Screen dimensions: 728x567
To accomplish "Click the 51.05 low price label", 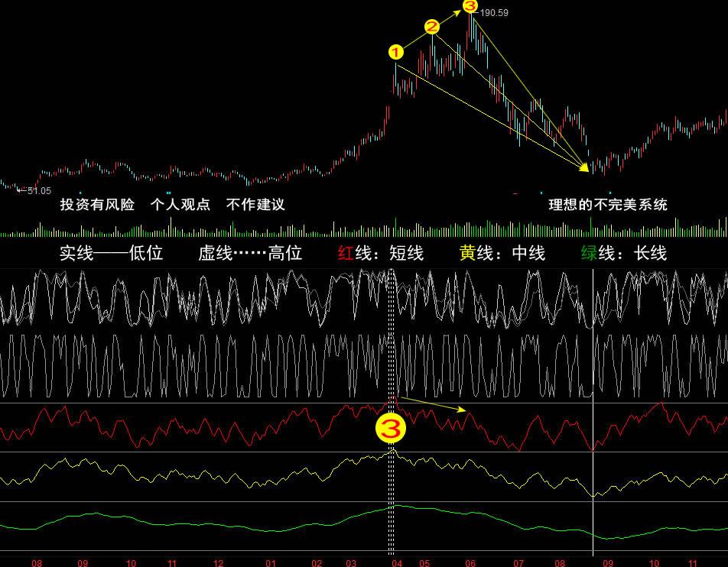I will (39, 191).
